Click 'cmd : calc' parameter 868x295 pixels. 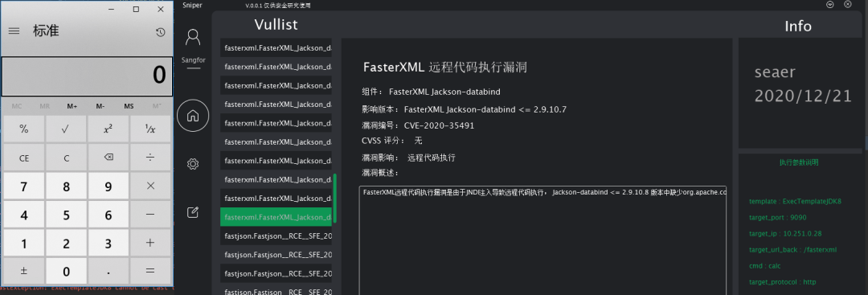point(764,266)
